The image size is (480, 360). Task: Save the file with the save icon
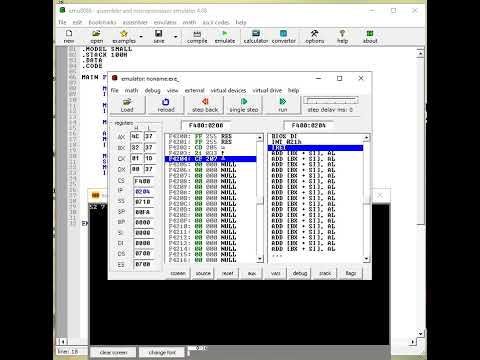(159, 36)
